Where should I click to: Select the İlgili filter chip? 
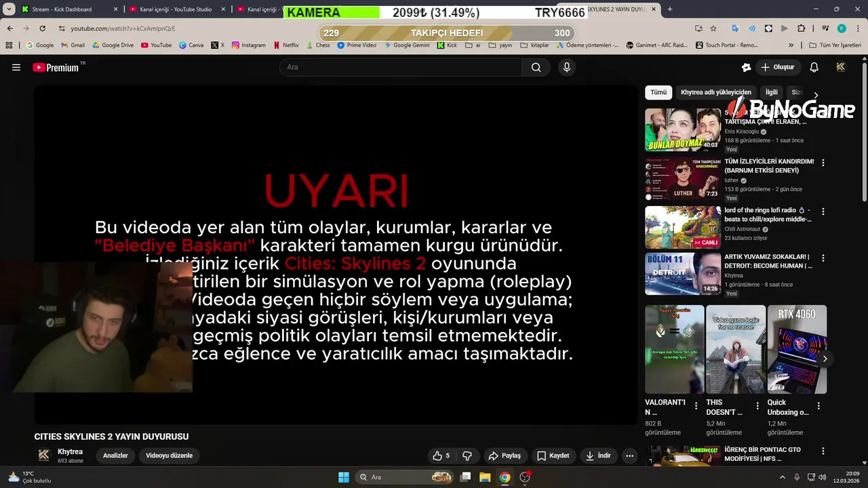coord(772,92)
